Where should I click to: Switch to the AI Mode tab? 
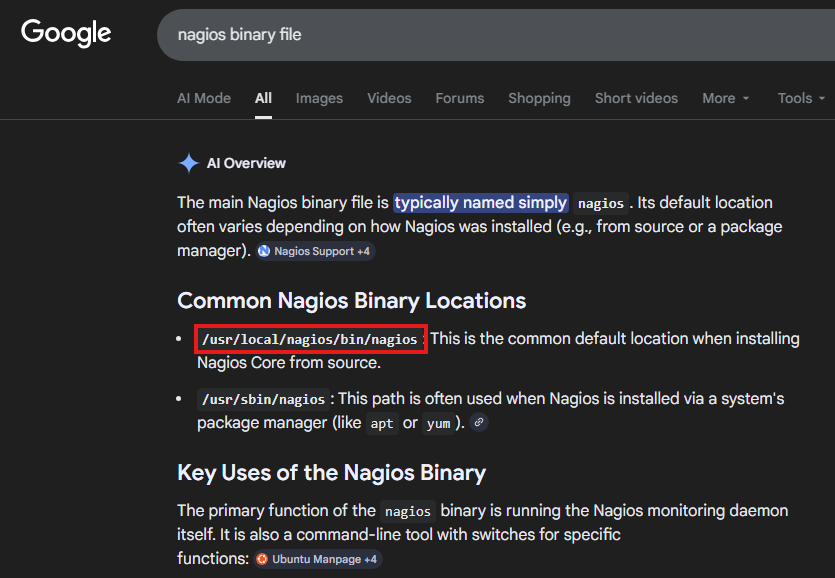pos(204,98)
